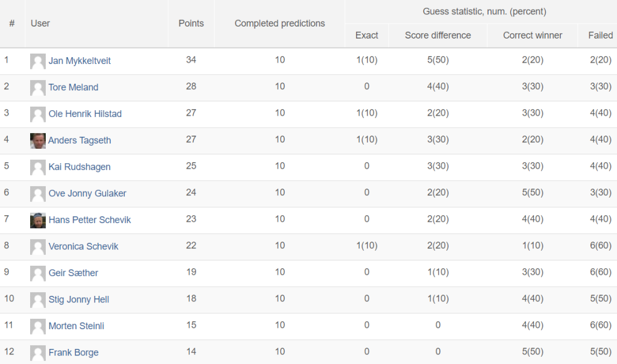
Task: Click the Correct winner column header
Action: (533, 36)
